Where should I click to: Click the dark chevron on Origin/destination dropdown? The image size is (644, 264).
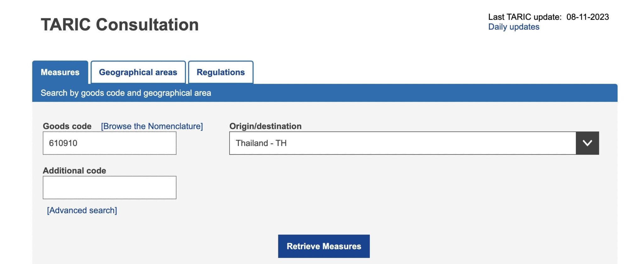(x=587, y=143)
